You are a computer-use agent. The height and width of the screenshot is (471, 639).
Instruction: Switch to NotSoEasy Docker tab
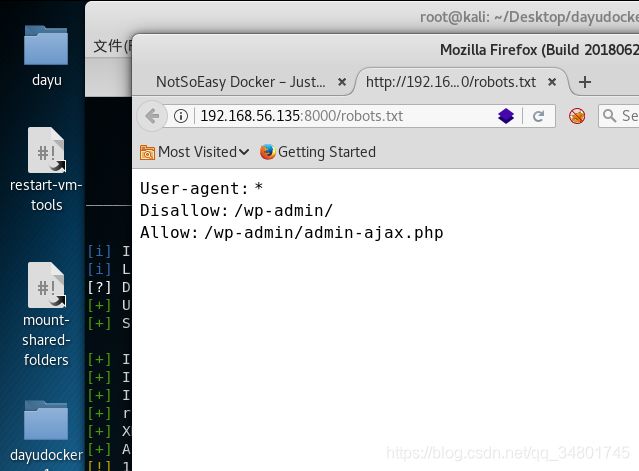pos(240,82)
